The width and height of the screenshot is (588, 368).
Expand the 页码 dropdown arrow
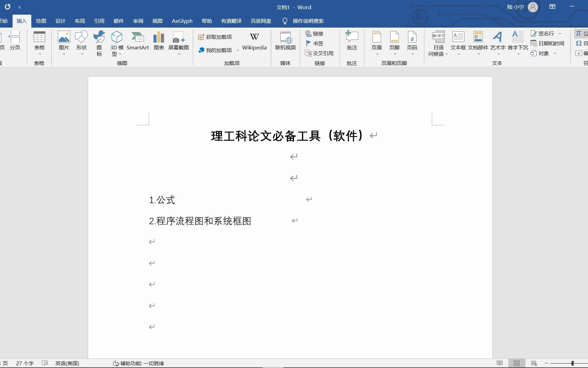tap(412, 54)
